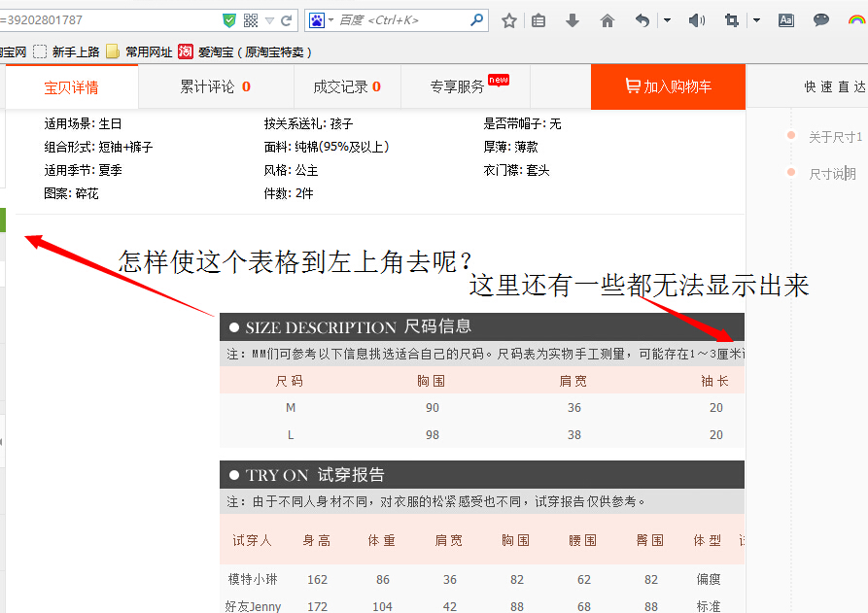Click the 适用季节: 夏季 attribute text

[x=83, y=170]
